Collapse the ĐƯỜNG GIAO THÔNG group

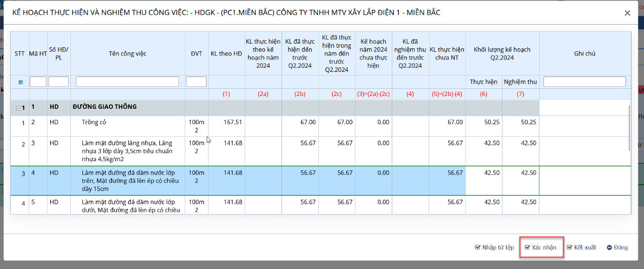[18, 108]
